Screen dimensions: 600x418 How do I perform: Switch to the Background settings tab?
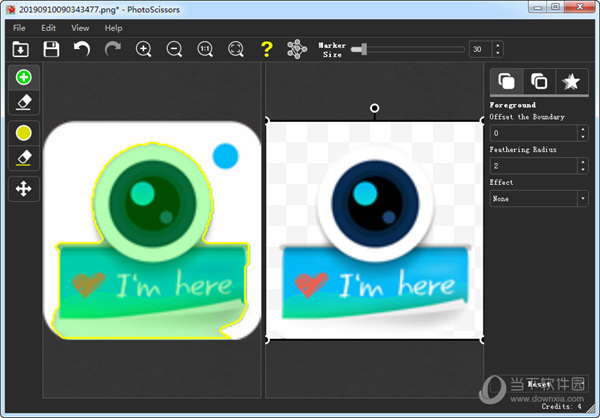539,81
